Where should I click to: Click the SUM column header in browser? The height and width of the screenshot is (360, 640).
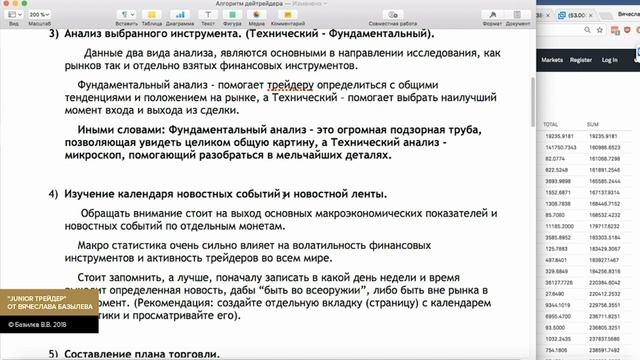593,124
